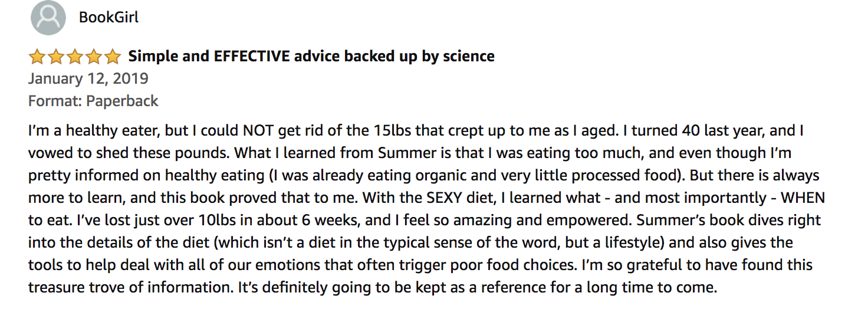This screenshot has height=309, width=868.
Task: Open BookGirl's gray profile avatar icon
Action: tap(48, 18)
